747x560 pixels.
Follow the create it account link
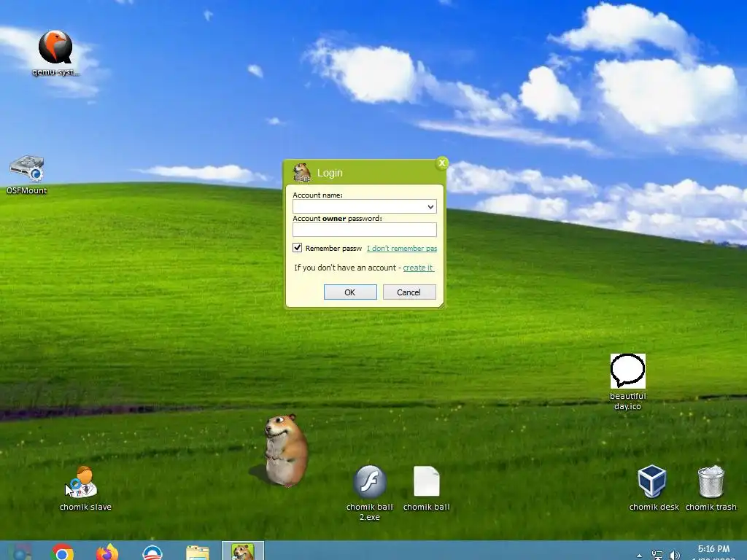point(418,268)
